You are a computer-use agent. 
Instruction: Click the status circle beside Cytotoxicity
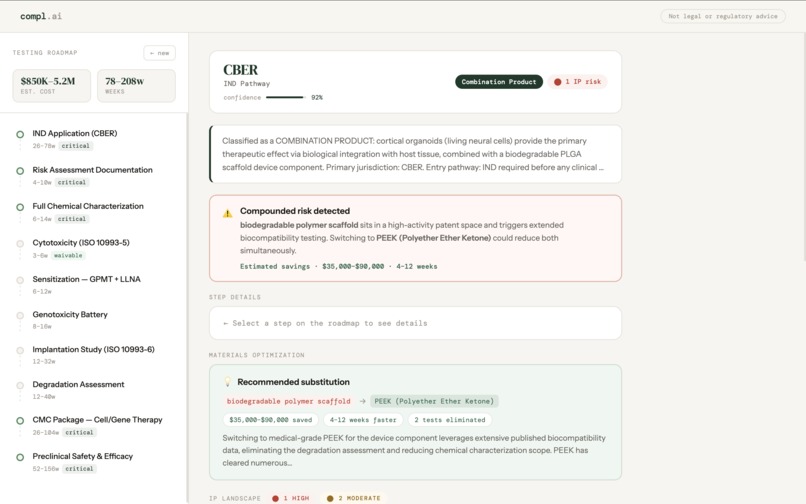[x=20, y=244]
